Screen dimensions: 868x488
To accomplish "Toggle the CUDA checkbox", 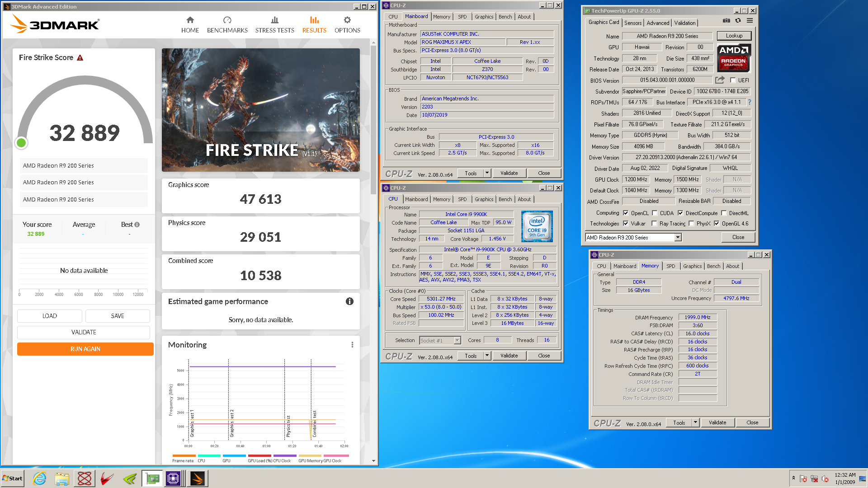I will pos(655,213).
